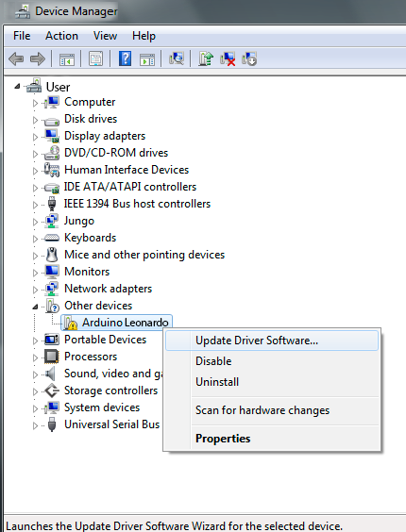This screenshot has height=532, width=406.
Task: Expand the Display adapters category
Action: (x=35, y=137)
